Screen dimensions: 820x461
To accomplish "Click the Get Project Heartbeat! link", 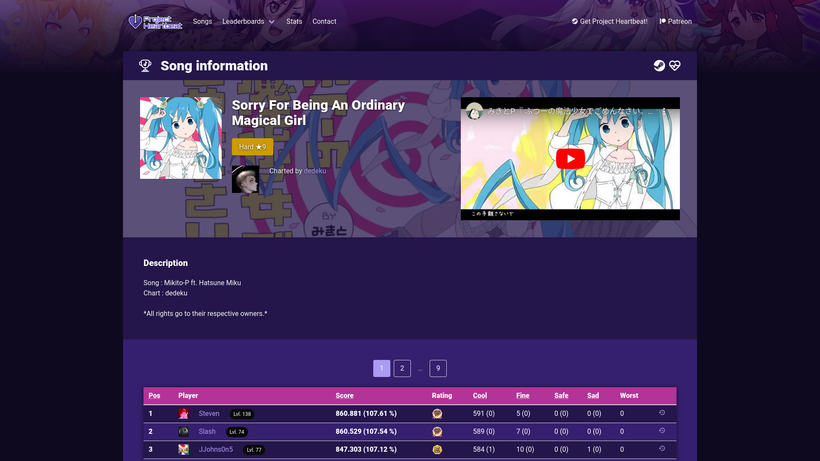I will pyautogui.click(x=609, y=21).
